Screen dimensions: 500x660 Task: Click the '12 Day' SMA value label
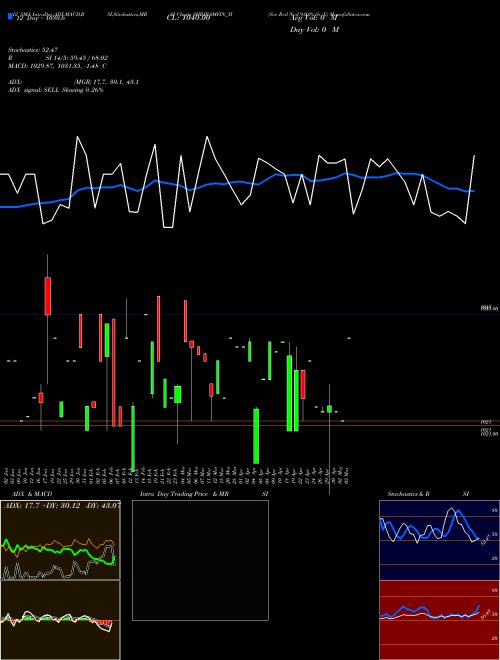coord(40,19)
